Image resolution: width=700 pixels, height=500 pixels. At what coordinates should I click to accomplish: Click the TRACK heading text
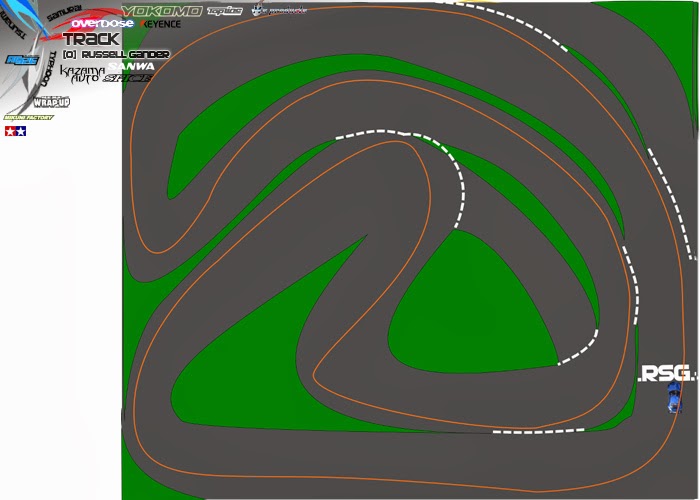[x=91, y=39]
